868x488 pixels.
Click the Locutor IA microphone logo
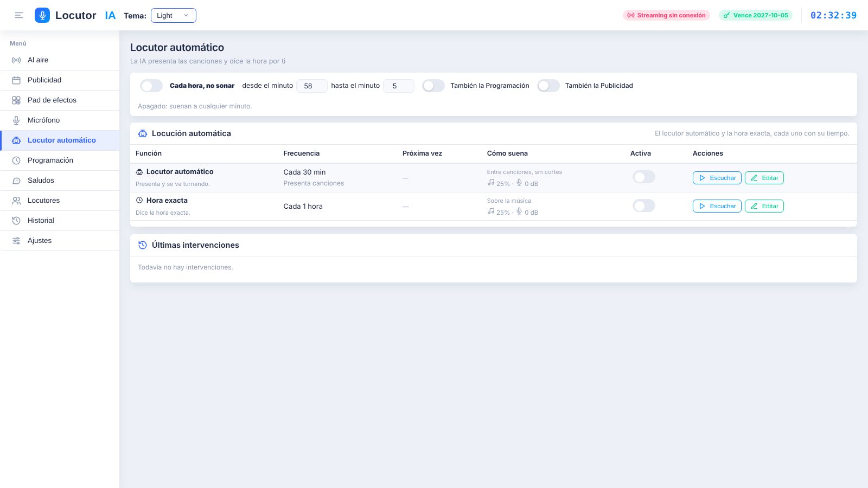click(x=42, y=15)
